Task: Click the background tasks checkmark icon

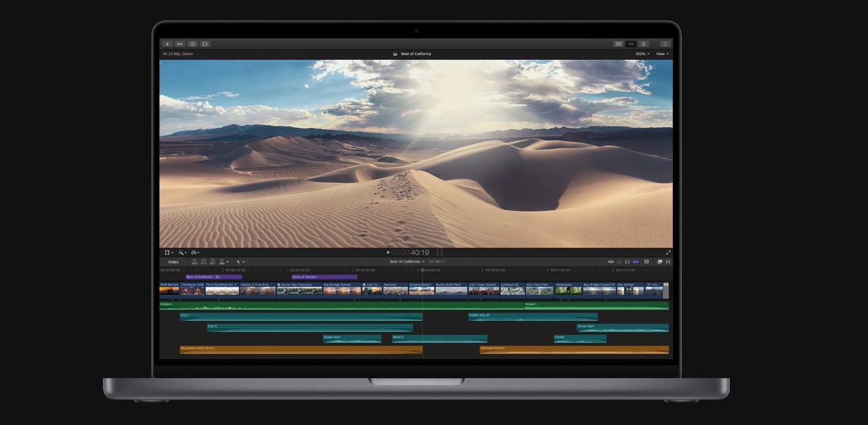Action: [193, 44]
